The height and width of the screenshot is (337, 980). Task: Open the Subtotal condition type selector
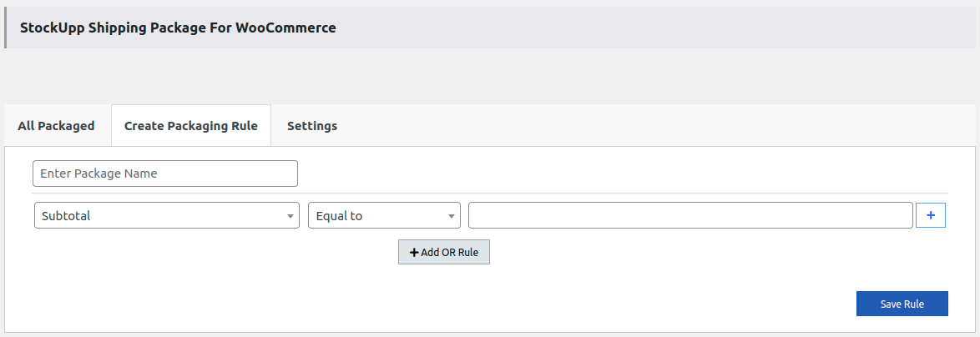click(166, 215)
